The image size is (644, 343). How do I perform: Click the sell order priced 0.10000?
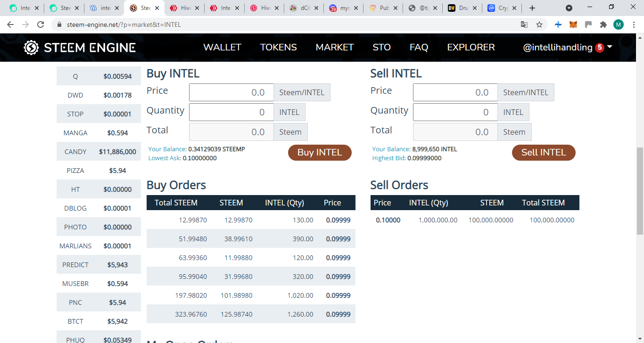(x=475, y=220)
